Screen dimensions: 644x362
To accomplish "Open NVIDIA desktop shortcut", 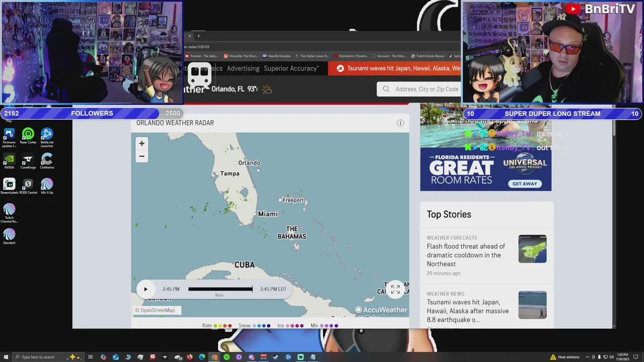I will pos(9,161).
